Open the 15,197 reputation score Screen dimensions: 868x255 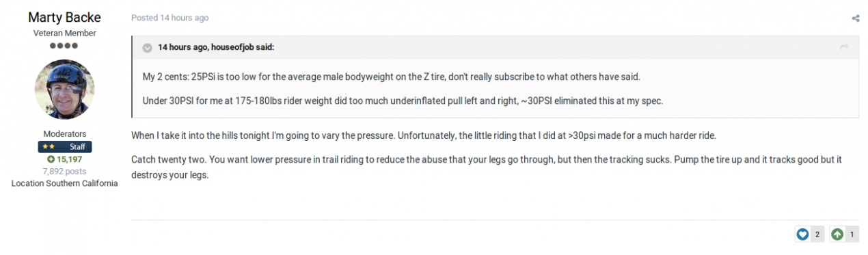64,159
